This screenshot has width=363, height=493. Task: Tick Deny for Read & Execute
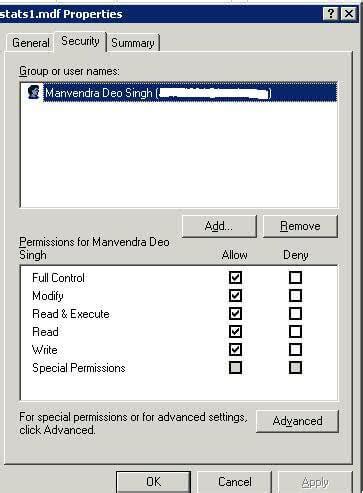tap(295, 313)
